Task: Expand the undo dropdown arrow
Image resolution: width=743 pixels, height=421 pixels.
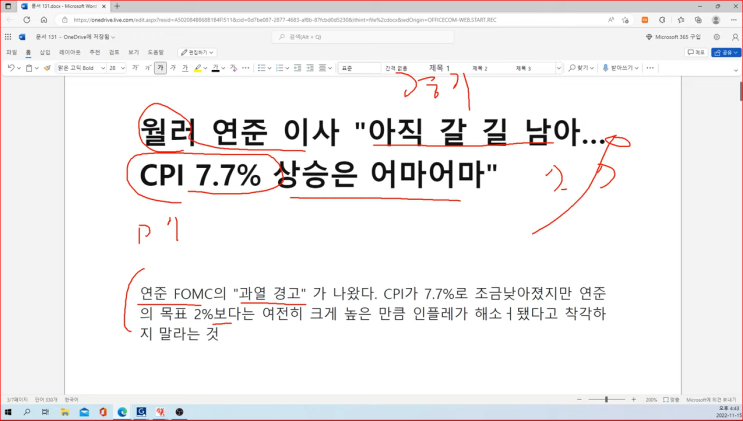Action: pyautogui.click(x=18, y=68)
